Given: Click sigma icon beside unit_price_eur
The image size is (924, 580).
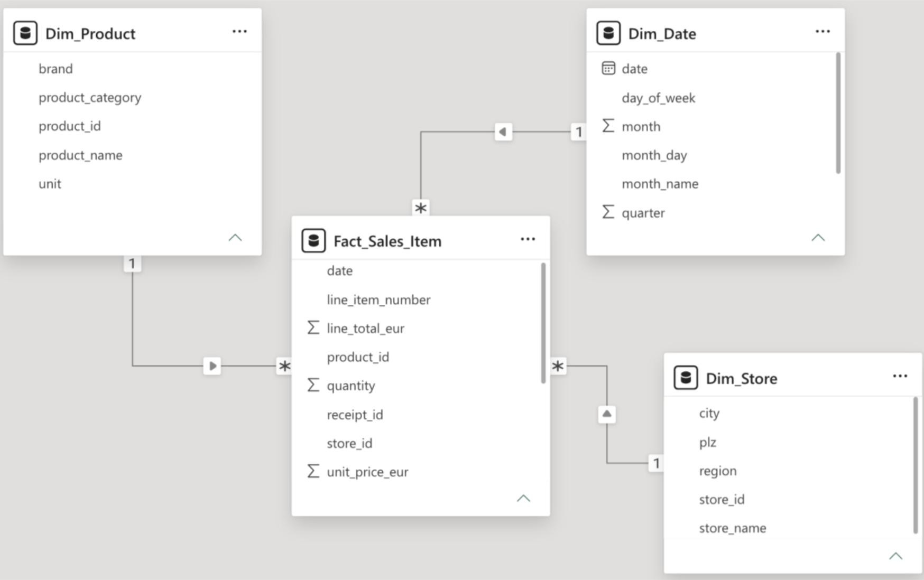Looking at the screenshot, I should coord(313,471).
